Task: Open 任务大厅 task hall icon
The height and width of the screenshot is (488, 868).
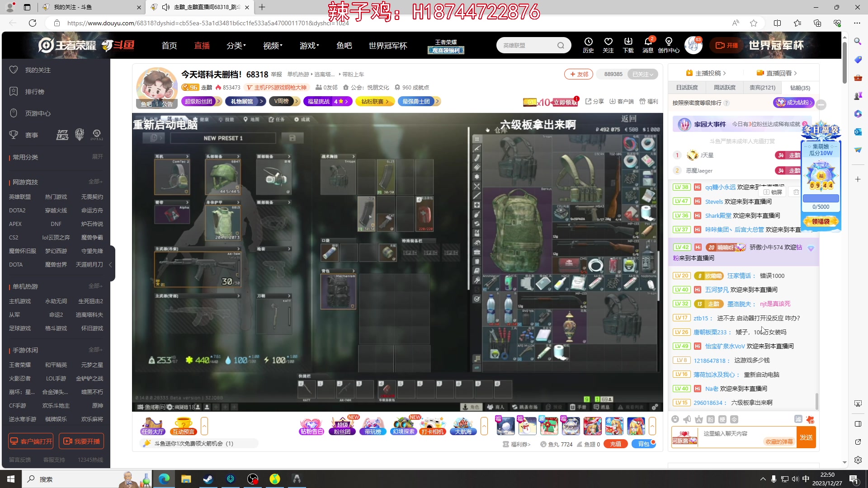Action: point(152,426)
